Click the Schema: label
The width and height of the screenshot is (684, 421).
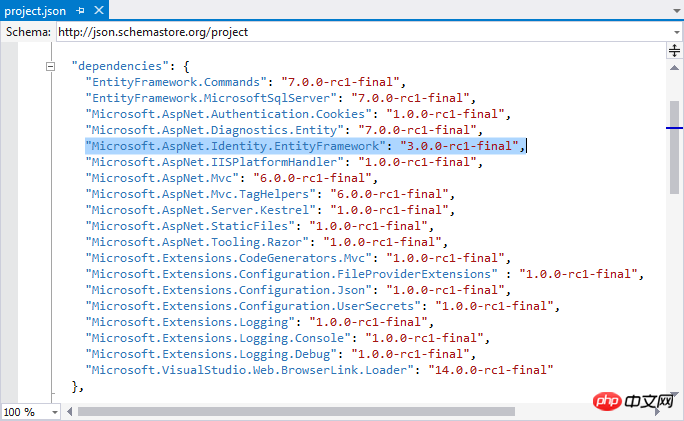pos(28,32)
